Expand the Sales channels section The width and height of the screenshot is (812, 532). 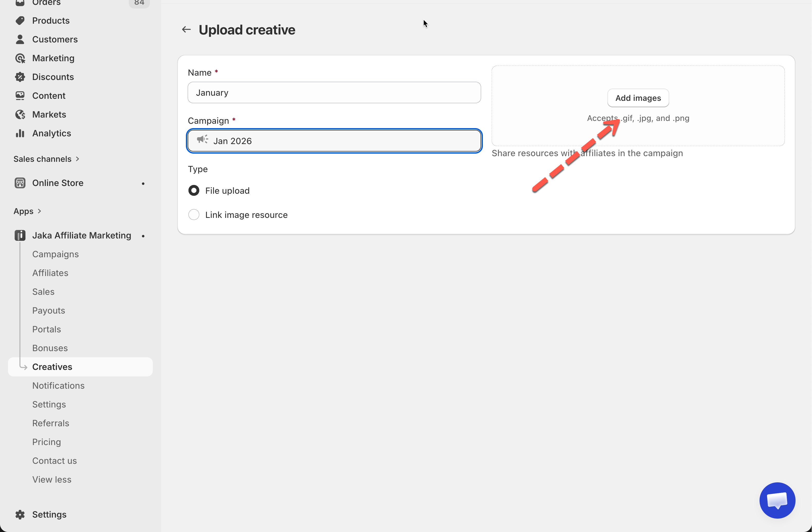[77, 159]
